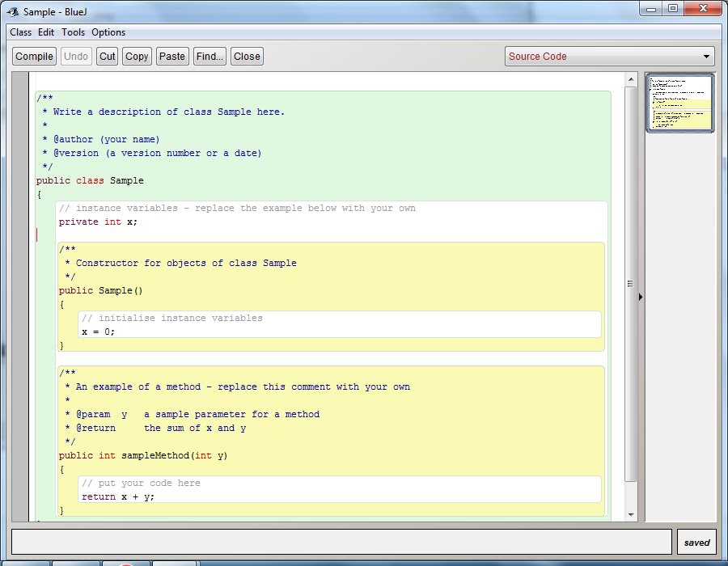Expand the navigation view with the side arrow
The height and width of the screenshot is (566, 728).
tap(641, 297)
